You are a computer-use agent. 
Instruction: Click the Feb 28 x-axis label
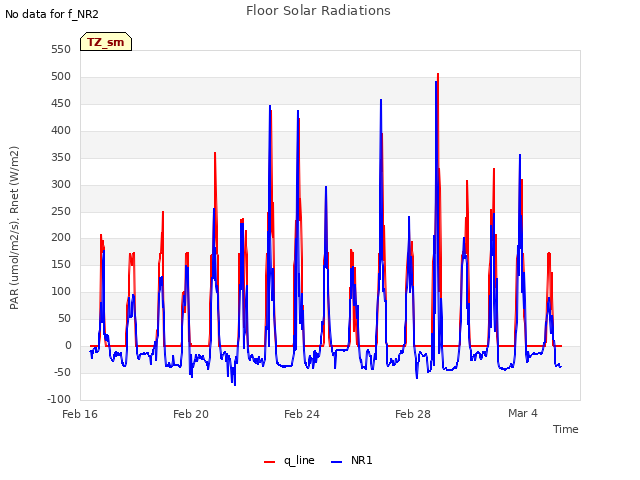[413, 414]
